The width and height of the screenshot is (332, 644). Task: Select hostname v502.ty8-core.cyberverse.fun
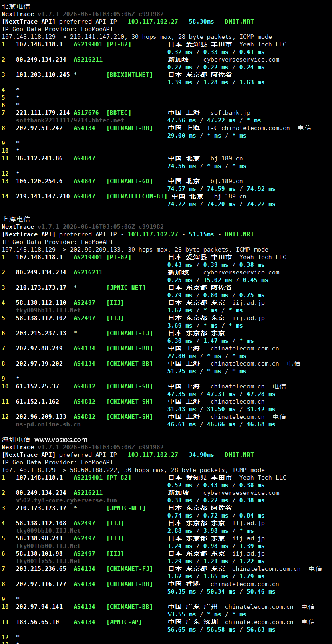point(66,500)
